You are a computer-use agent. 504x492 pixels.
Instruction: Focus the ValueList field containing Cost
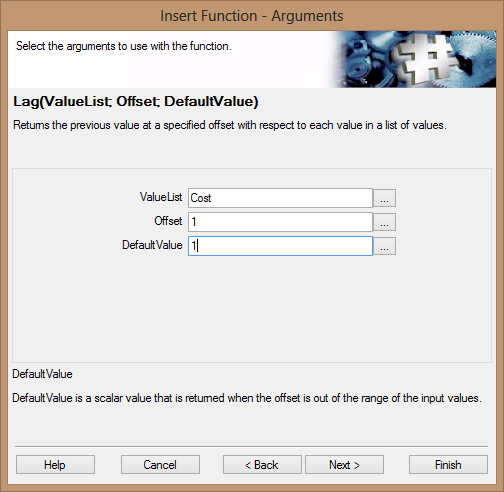280,198
